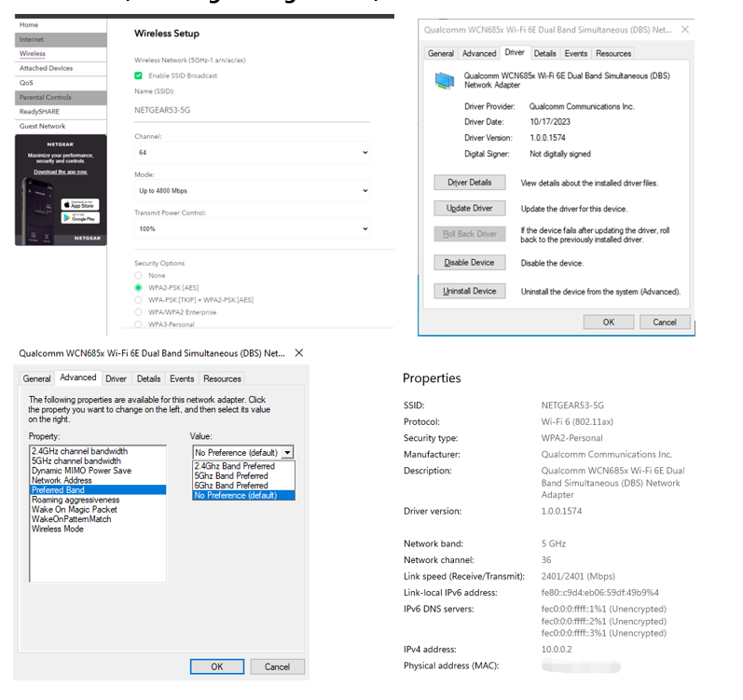743x700 pixels.
Task: Click the Roll Back Driver button
Action: [470, 234]
